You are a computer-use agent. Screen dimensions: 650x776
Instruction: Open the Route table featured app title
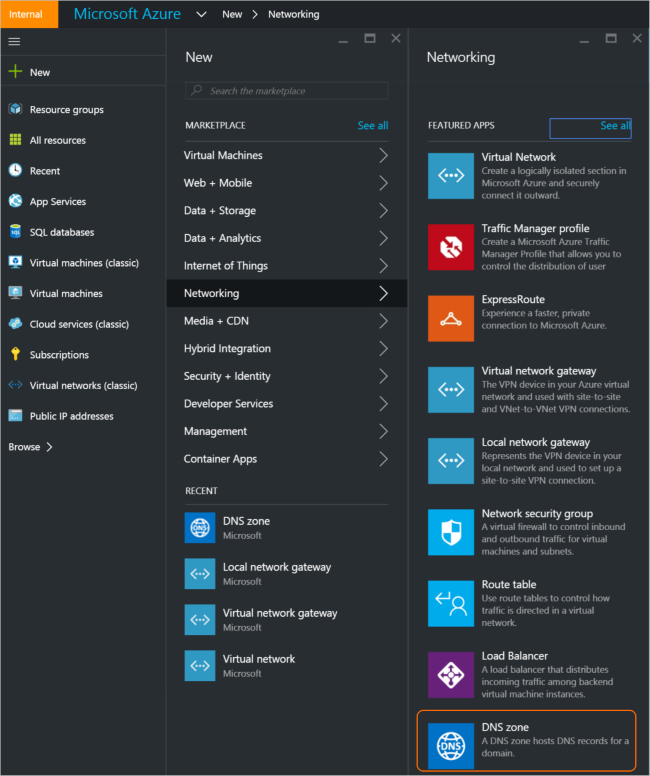(x=509, y=585)
